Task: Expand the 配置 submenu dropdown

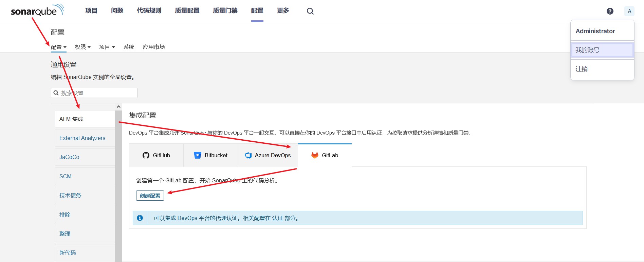Action: tap(58, 47)
